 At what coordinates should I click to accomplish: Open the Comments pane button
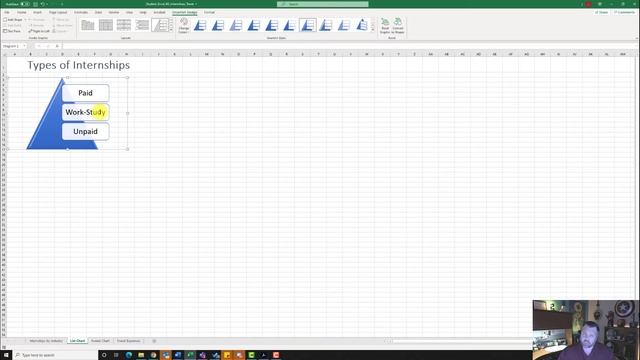click(624, 12)
